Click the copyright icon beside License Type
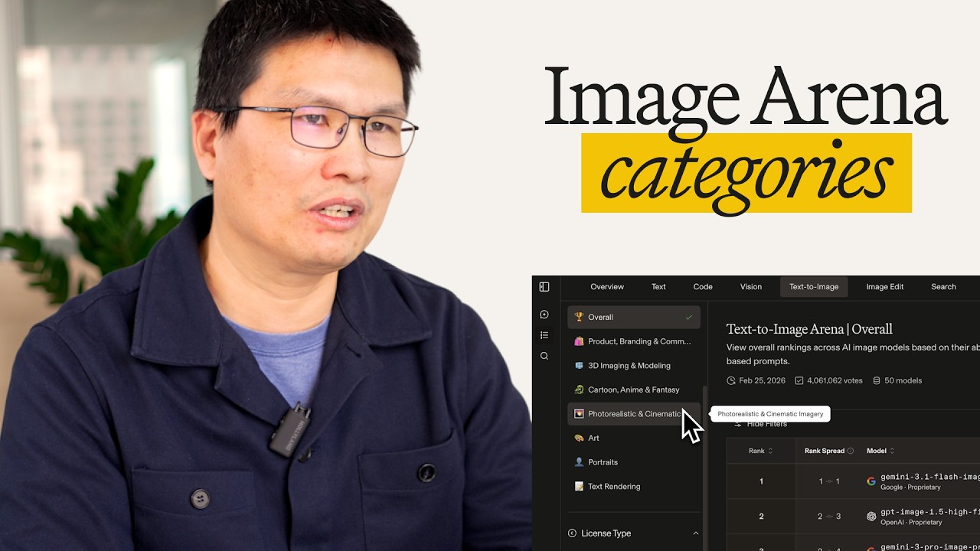Viewport: 980px width, 551px height. (572, 533)
